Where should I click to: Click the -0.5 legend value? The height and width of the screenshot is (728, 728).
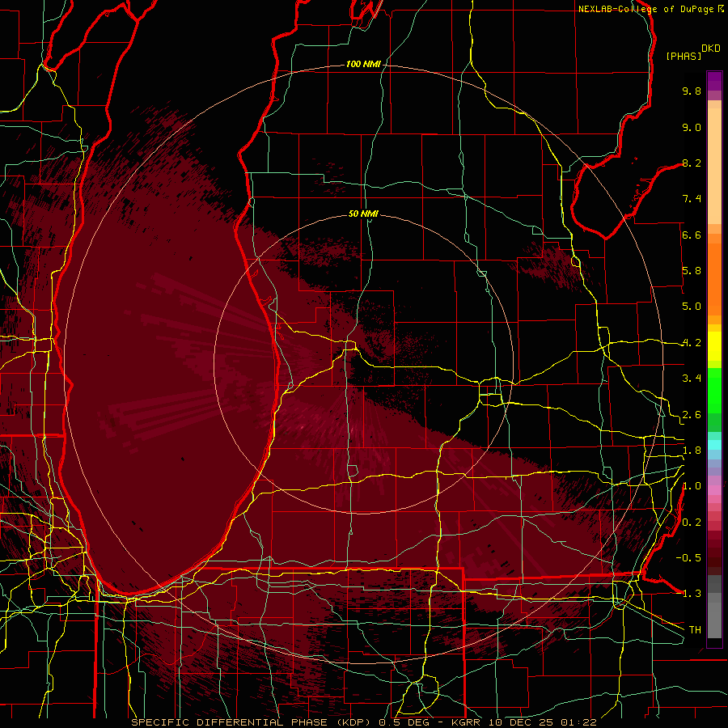point(688,557)
